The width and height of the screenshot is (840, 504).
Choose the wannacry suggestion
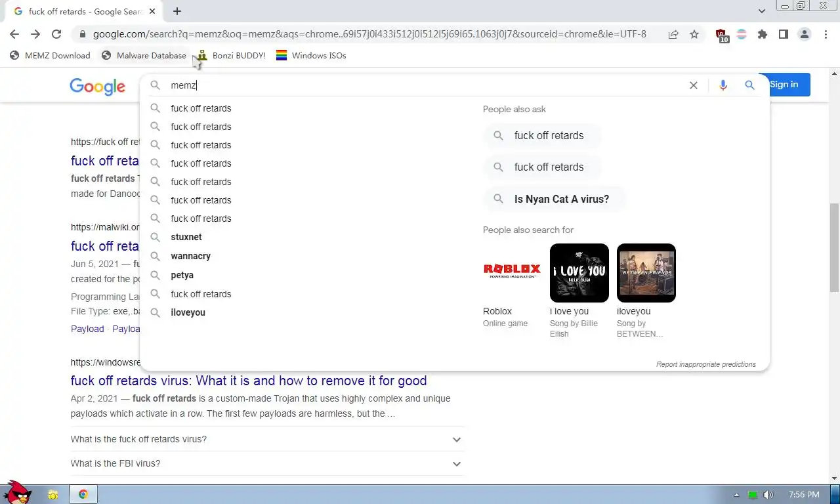click(x=191, y=256)
